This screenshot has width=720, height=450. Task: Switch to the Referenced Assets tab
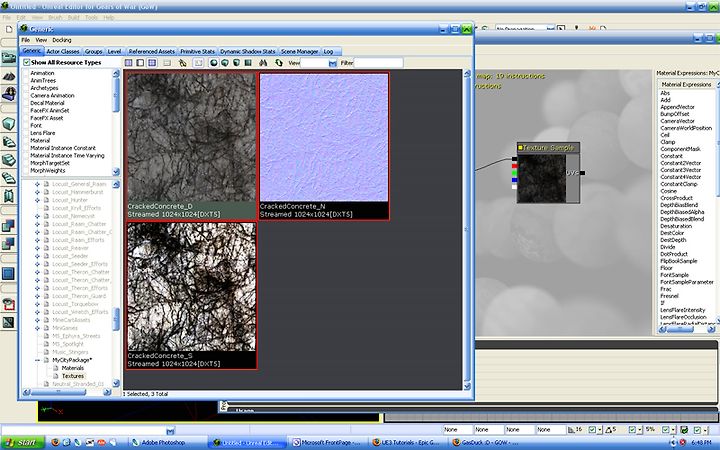[152, 51]
